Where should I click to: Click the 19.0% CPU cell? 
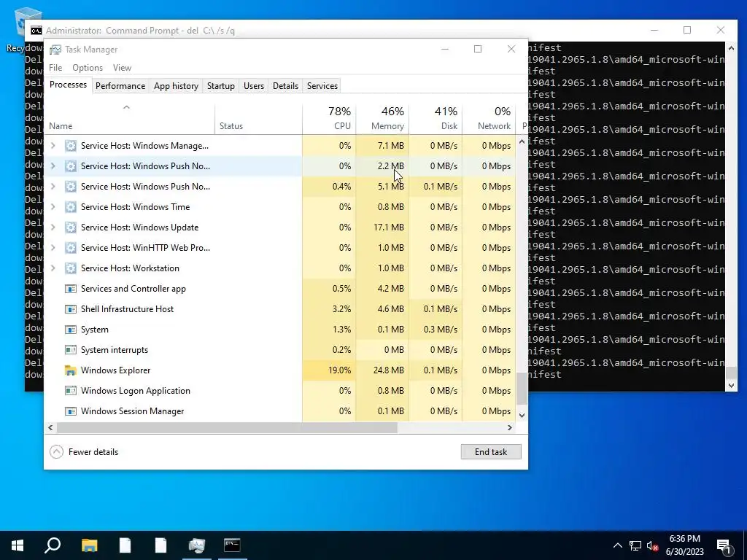[329, 370]
